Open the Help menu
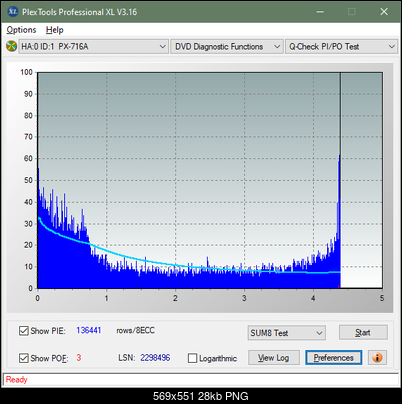 [55, 30]
